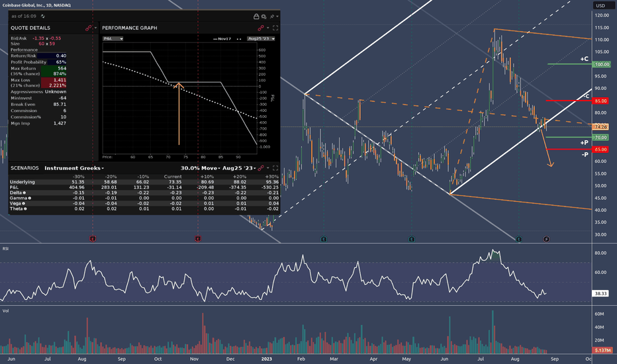Open the Aug25 '23 dropdown in Performance Graph
617x364 pixels.
tap(261, 38)
